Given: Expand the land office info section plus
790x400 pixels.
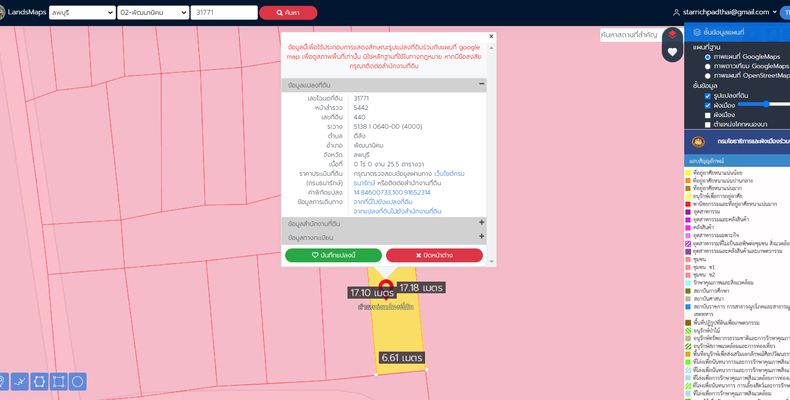Looking at the screenshot, I should 481,223.
